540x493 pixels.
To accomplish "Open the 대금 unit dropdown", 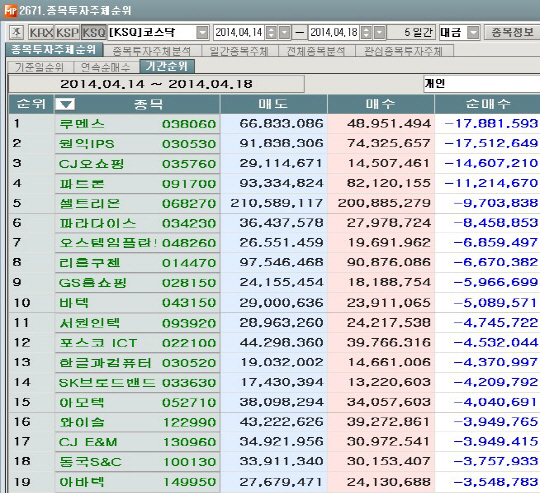I will tap(474, 33).
